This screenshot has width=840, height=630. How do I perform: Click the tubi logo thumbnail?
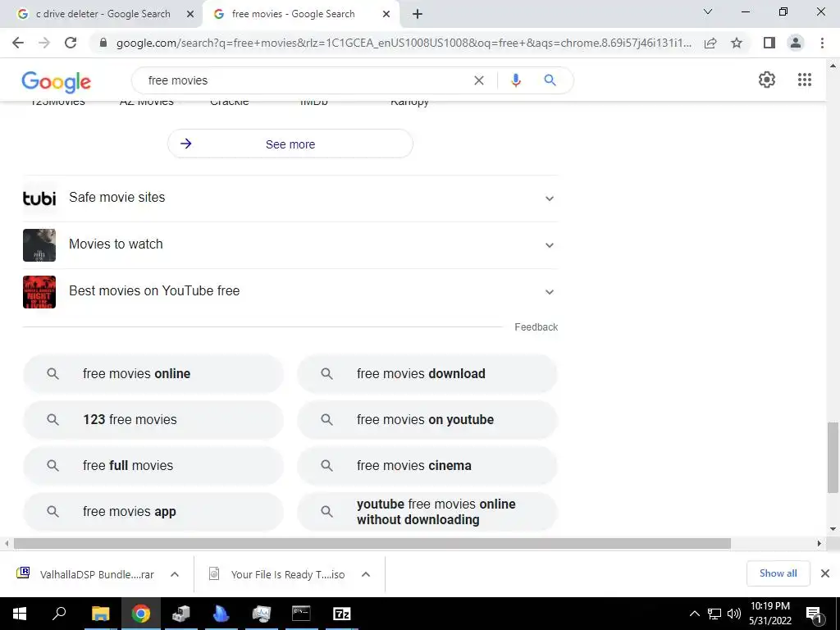click(39, 199)
